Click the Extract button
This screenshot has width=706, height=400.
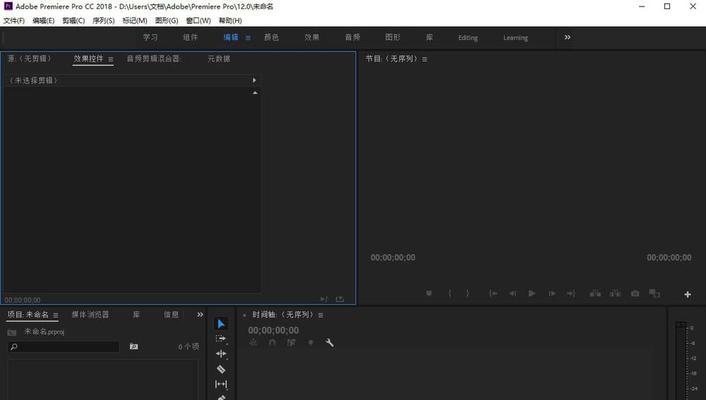[615, 293]
